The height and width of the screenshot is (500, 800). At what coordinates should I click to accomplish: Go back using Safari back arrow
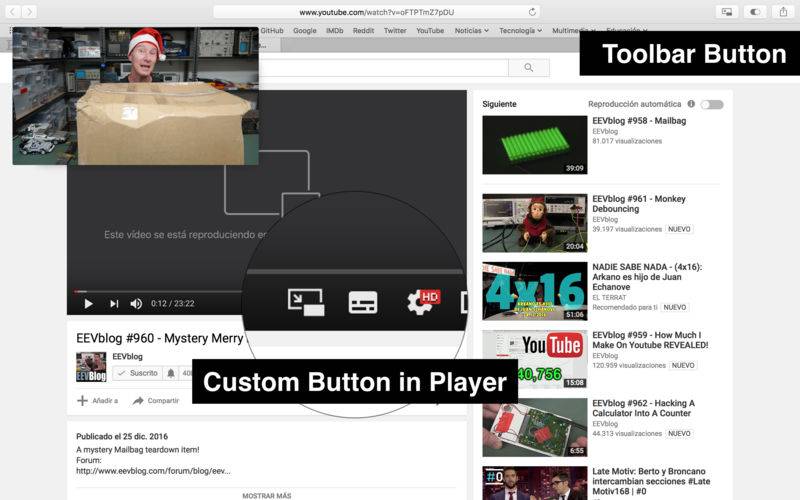click(x=13, y=12)
